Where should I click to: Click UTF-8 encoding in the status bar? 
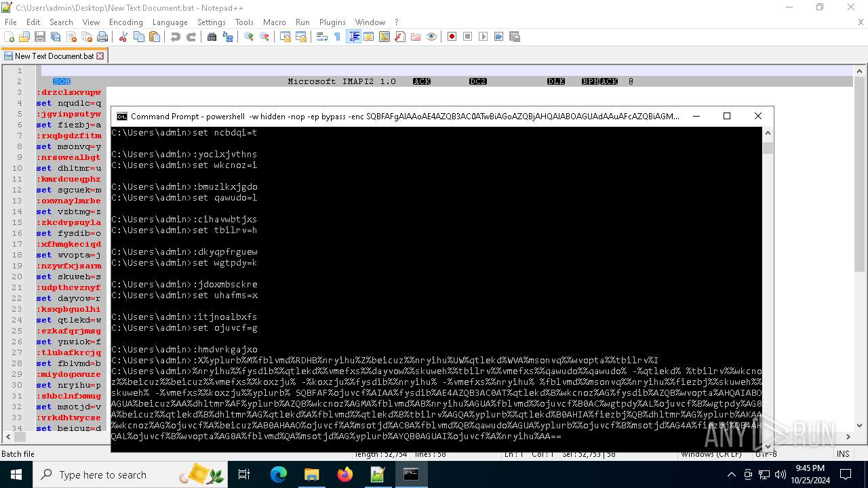765,454
